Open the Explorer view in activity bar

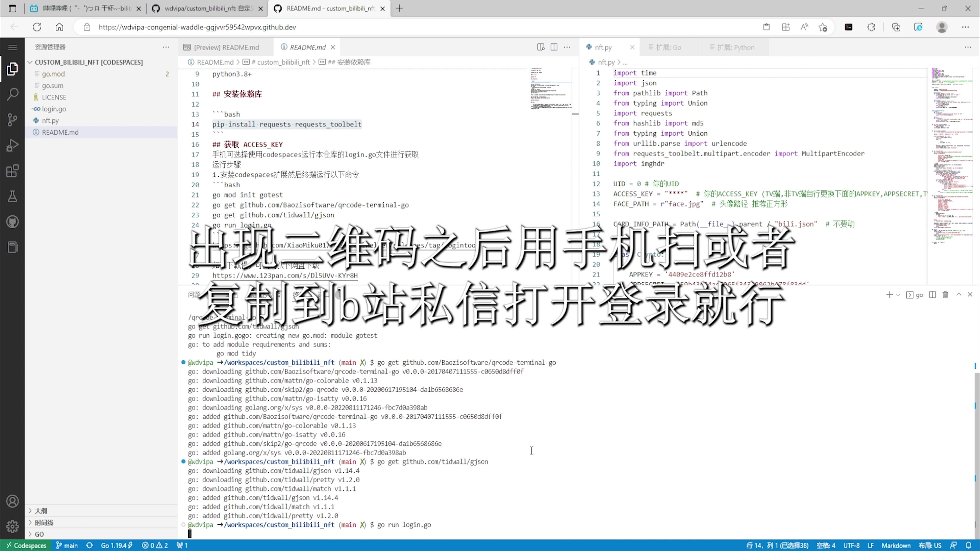click(x=12, y=69)
